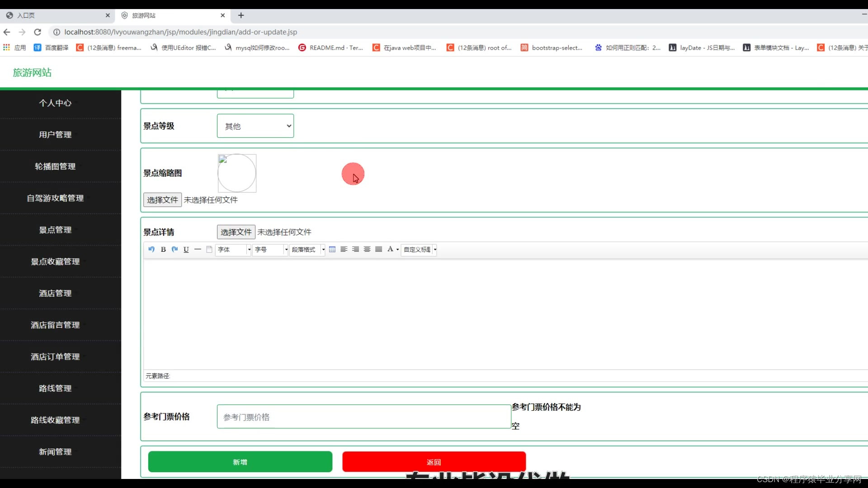Toggle bold formatting in the editor
Viewport: 868px width, 488px height.
pos(163,249)
